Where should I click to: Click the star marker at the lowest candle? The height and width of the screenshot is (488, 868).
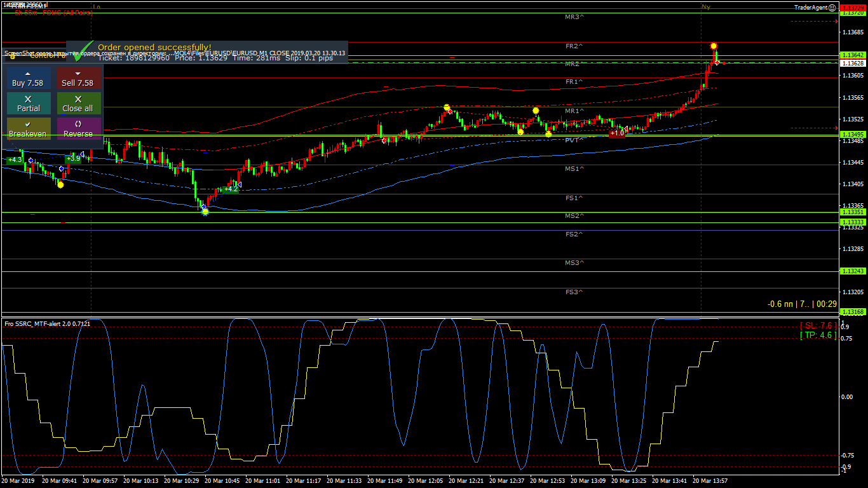[205, 212]
